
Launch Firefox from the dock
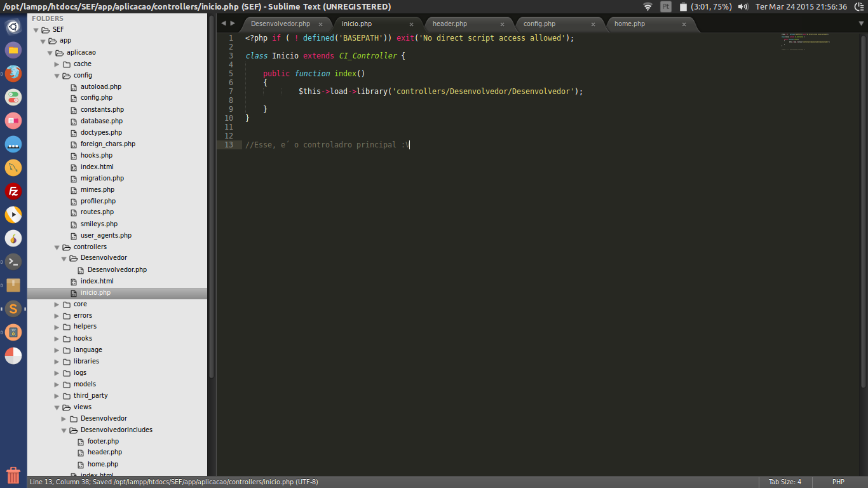(13, 73)
